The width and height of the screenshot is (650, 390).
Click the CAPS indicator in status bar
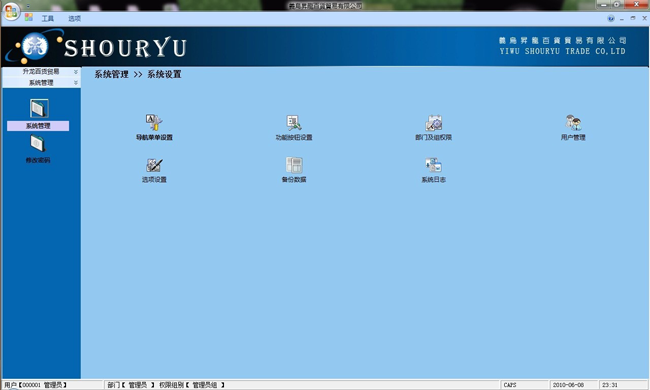point(510,385)
